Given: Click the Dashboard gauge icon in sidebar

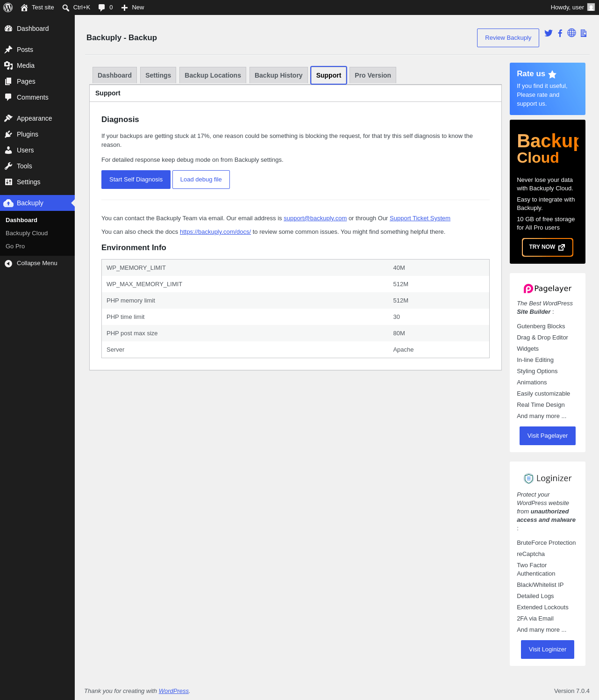Looking at the screenshot, I should coord(8,29).
